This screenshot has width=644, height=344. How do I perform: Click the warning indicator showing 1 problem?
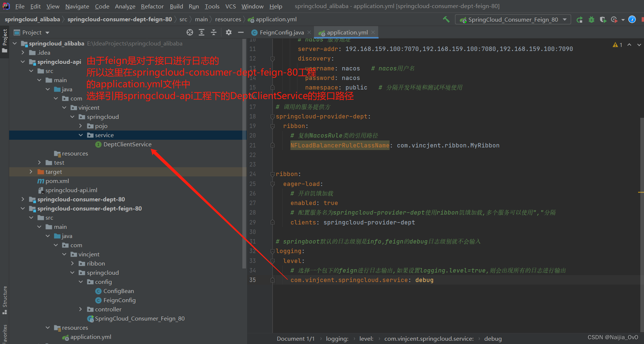tap(618, 45)
